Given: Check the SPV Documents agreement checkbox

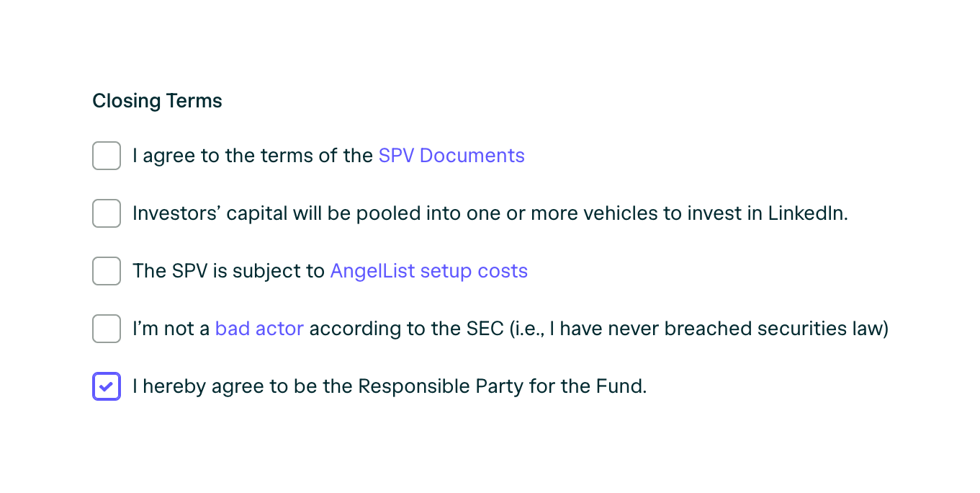Looking at the screenshot, I should tap(107, 156).
